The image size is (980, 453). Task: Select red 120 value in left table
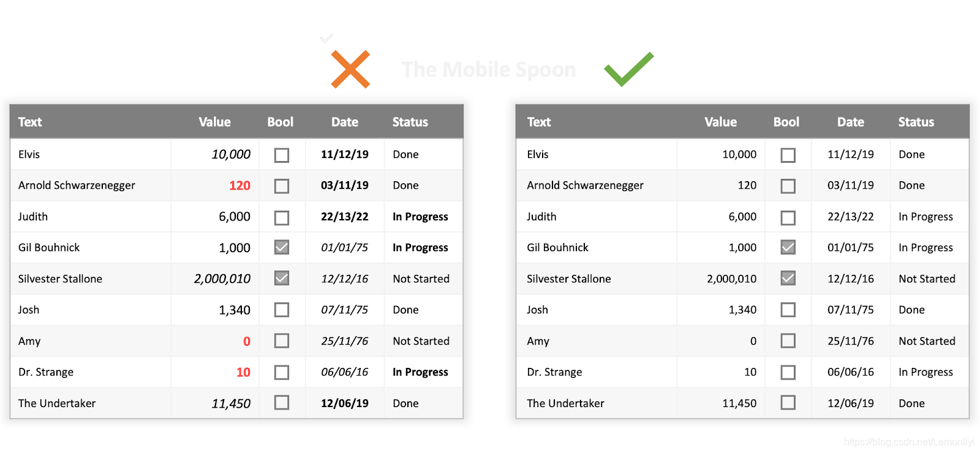click(x=239, y=185)
